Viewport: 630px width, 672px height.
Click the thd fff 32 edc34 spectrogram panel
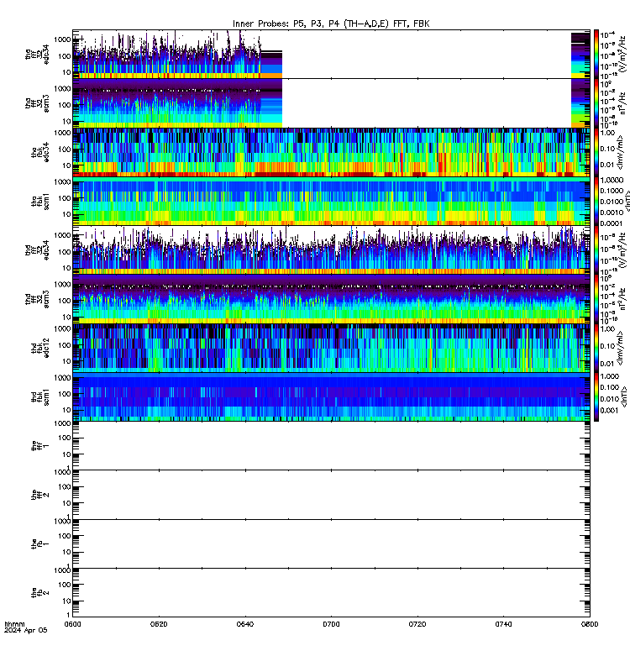331,250
